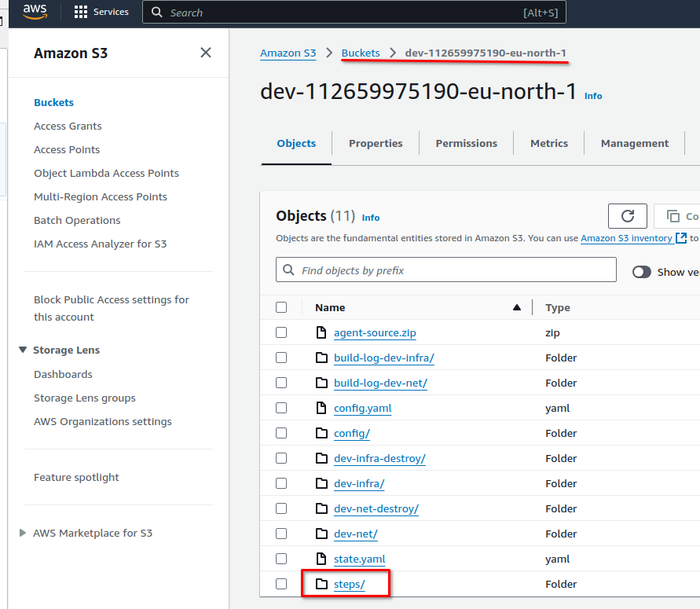Enable the Show versions toggle
The width and height of the screenshot is (700, 609).
tap(642, 272)
